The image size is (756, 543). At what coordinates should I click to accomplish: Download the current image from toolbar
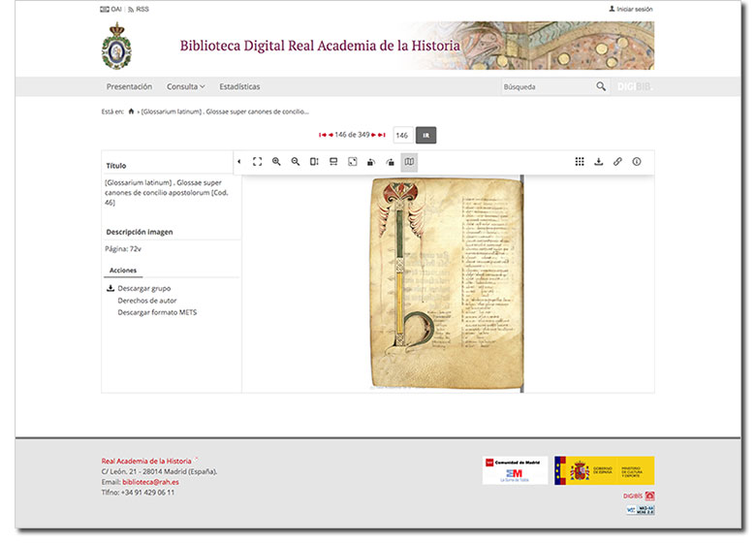click(598, 162)
